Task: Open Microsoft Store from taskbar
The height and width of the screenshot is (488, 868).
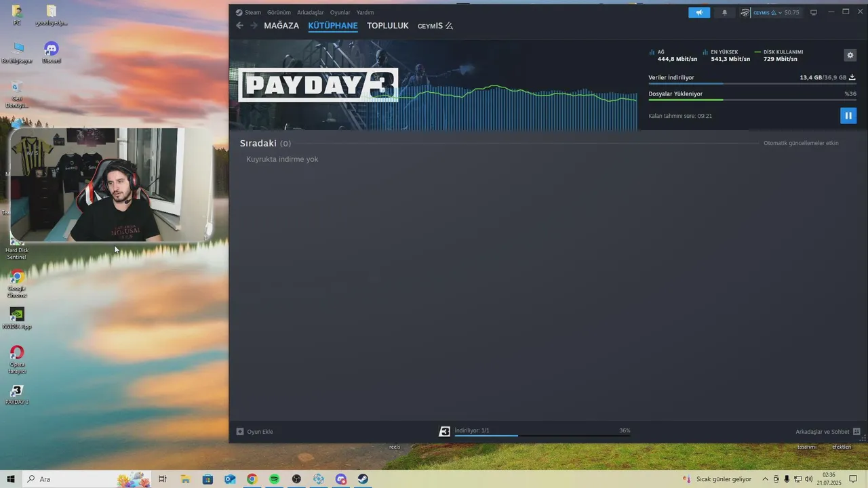Action: coord(208,479)
